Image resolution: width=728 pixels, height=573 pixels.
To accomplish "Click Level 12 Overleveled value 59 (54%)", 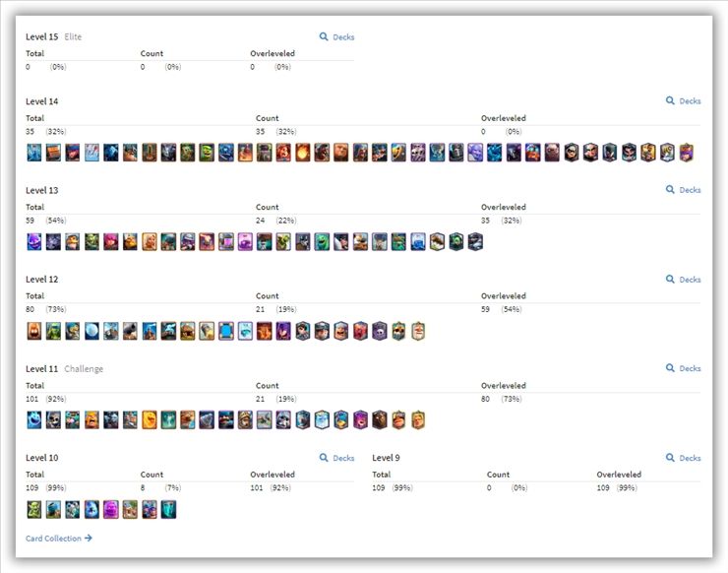I will point(502,309).
